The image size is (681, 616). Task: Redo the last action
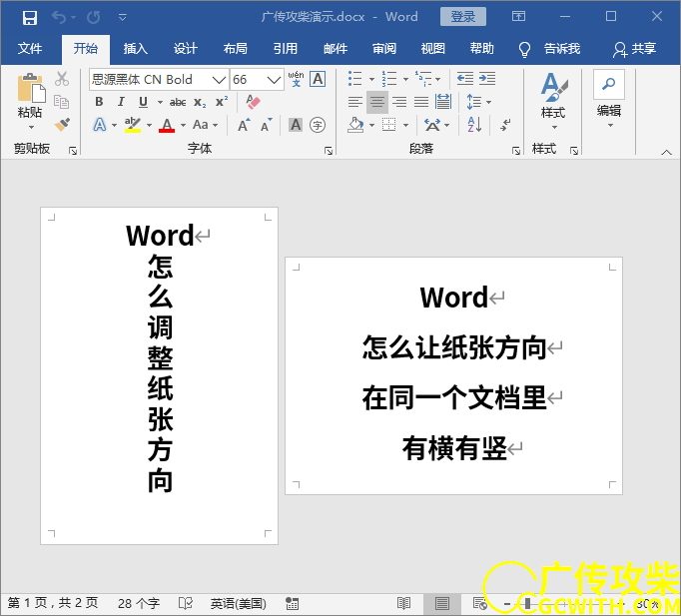93,17
